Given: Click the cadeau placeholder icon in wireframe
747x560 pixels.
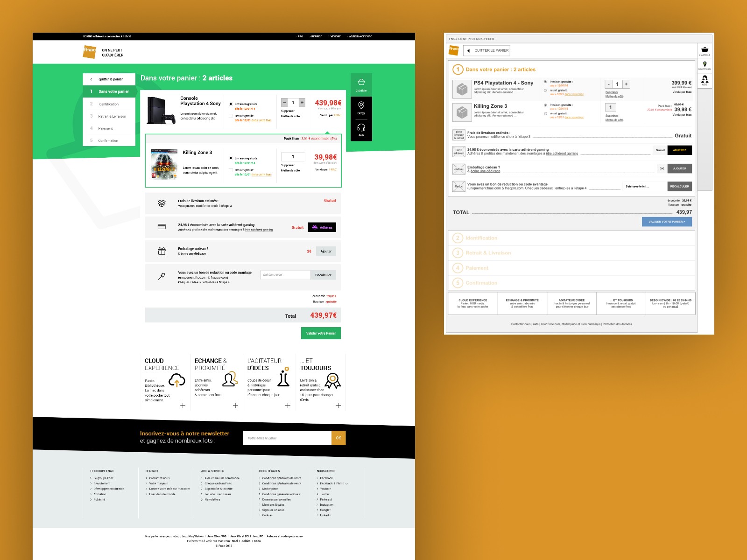Looking at the screenshot, I should (x=459, y=169).
